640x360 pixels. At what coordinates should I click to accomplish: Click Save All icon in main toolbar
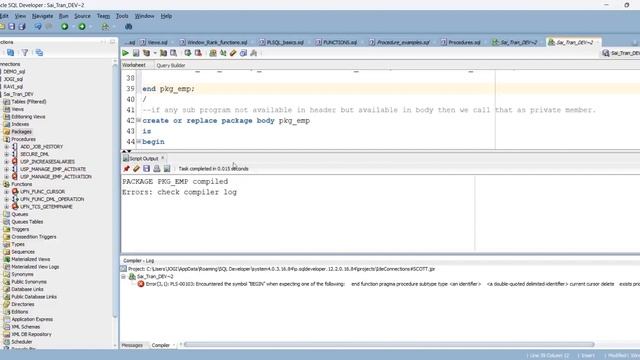pos(22,27)
